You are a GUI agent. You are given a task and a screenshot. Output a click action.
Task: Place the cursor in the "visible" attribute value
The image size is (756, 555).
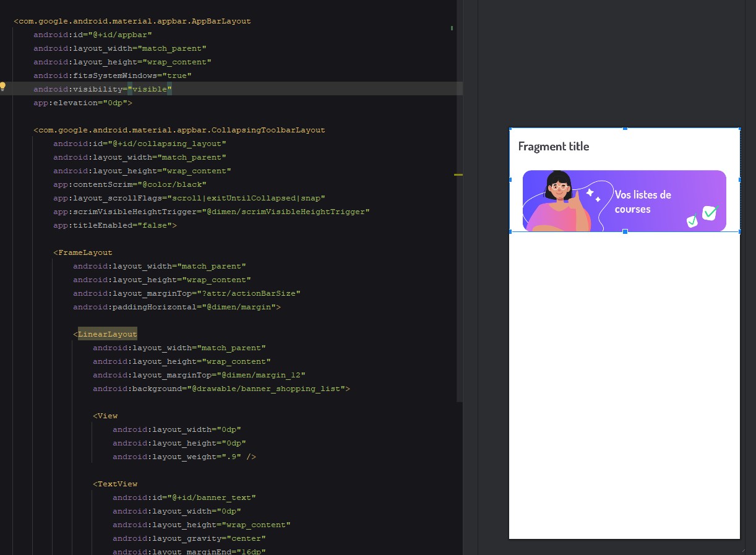coord(150,90)
